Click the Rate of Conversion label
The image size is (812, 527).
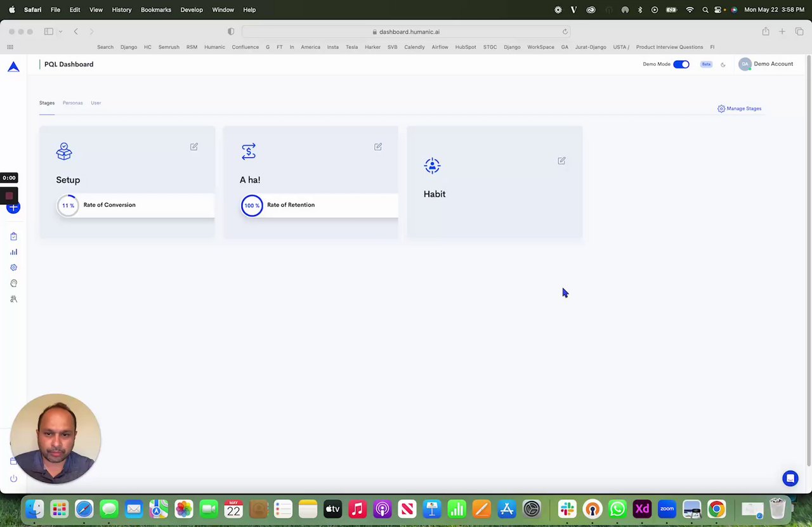pos(109,205)
